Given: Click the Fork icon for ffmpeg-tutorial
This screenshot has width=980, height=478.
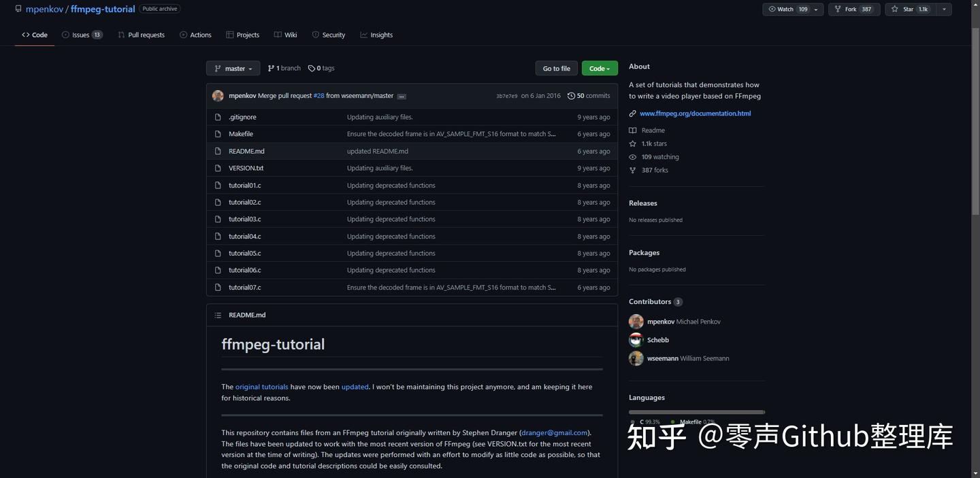Looking at the screenshot, I should click(x=838, y=9).
